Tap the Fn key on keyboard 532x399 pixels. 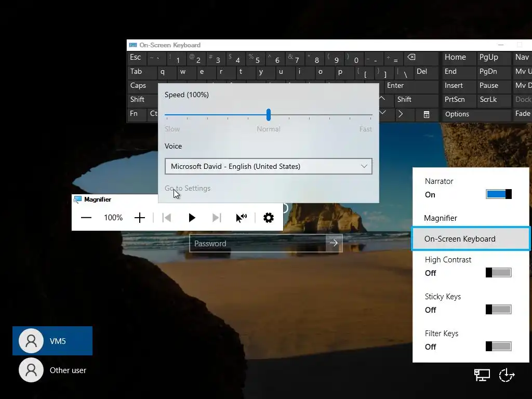coord(137,114)
